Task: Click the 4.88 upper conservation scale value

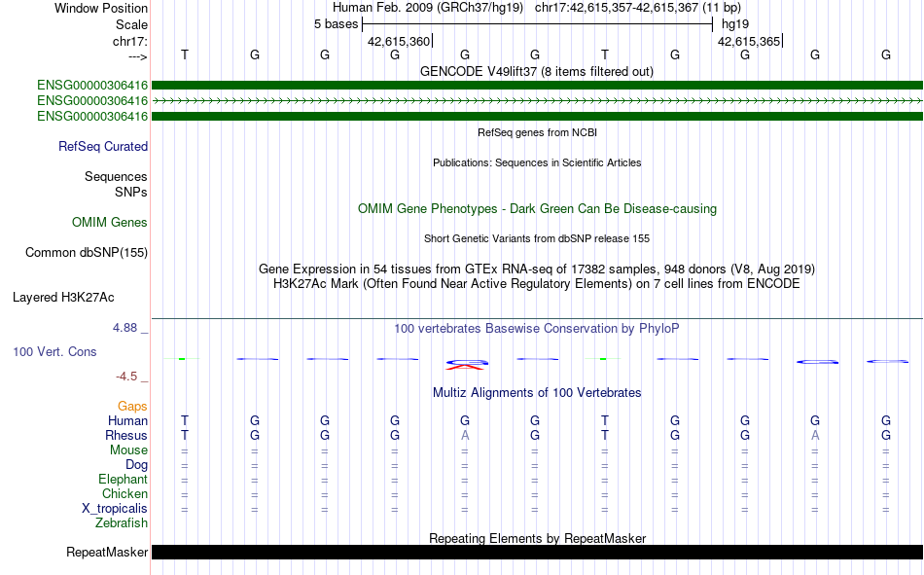Action: pos(124,327)
